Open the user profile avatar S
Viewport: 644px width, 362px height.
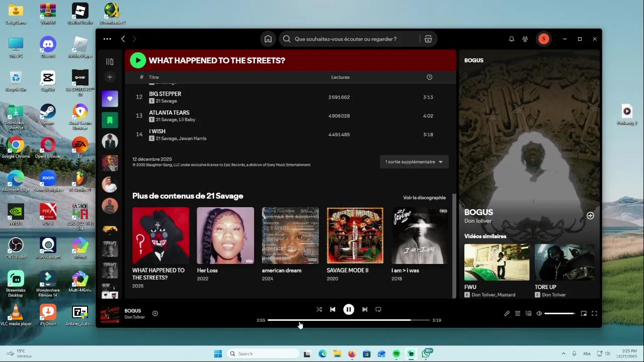tap(543, 39)
